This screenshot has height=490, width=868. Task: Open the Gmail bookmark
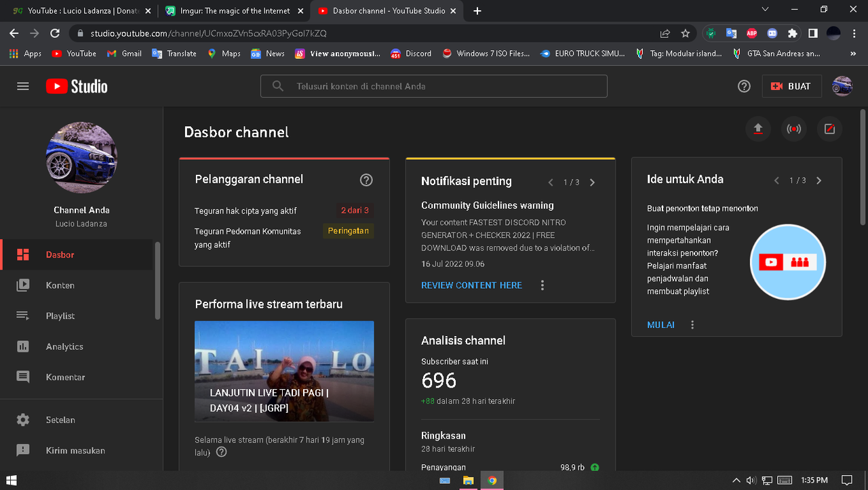click(x=123, y=54)
